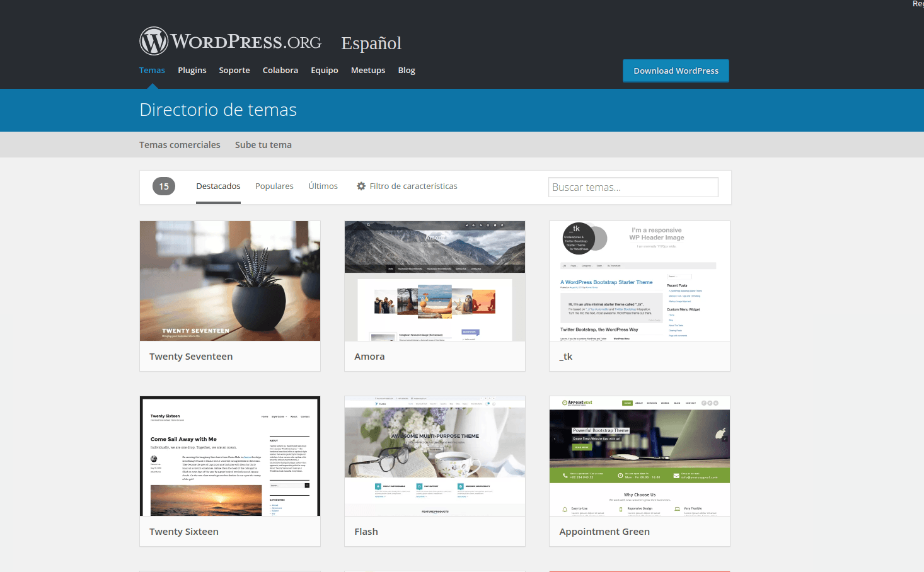Click the Twenty Sixteen theme title
This screenshot has width=924, height=572.
(x=184, y=532)
